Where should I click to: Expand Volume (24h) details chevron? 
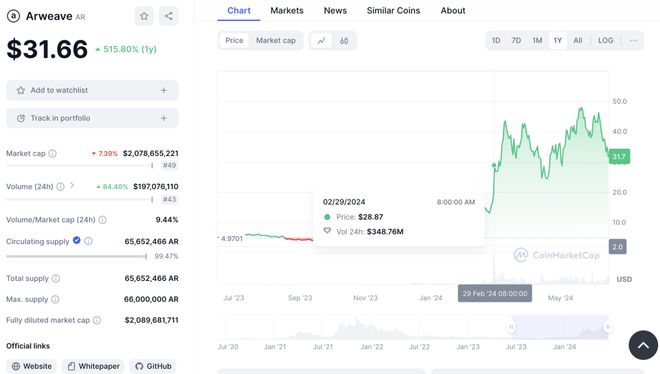pyautogui.click(x=72, y=185)
